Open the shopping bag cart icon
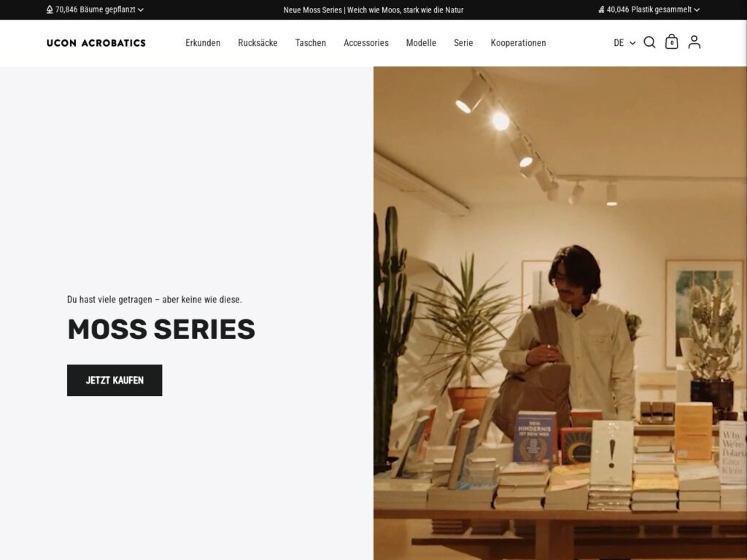The width and height of the screenshot is (747, 560). pos(671,42)
